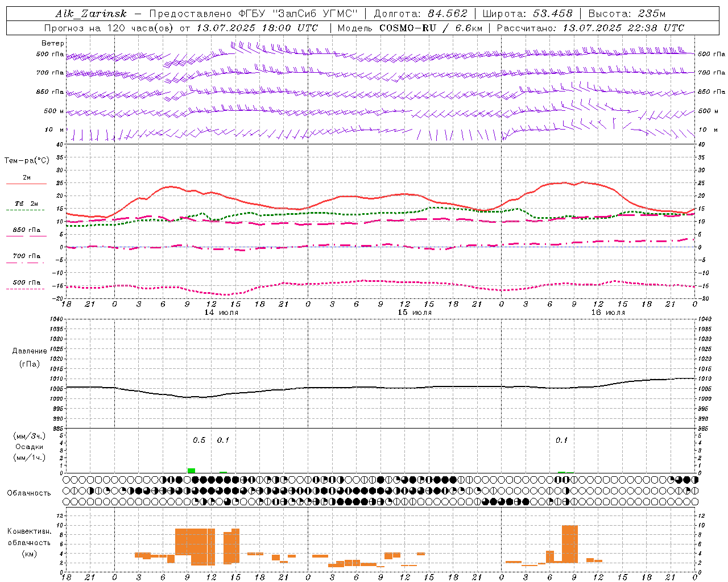
Task: Click the tallest orange convective bar on 16 июля
Action: point(569,544)
